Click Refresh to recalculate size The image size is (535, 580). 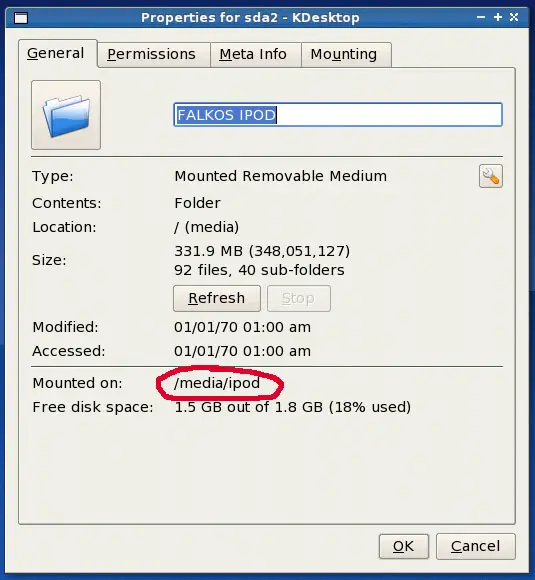coord(217,298)
